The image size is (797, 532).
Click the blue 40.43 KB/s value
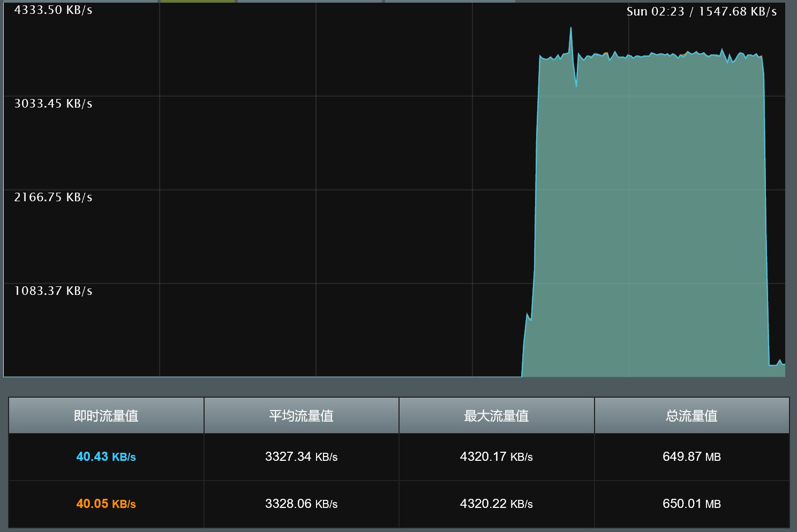pos(106,457)
